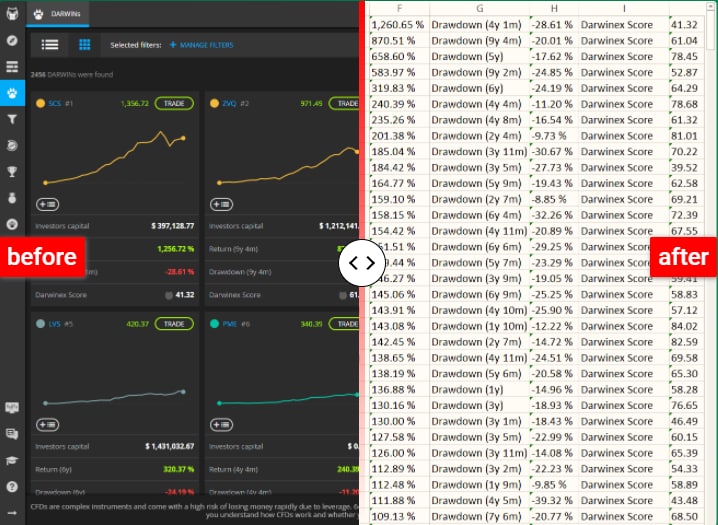
Task: Select cell reading Drawdown (4y 1m)
Action: click(479, 25)
